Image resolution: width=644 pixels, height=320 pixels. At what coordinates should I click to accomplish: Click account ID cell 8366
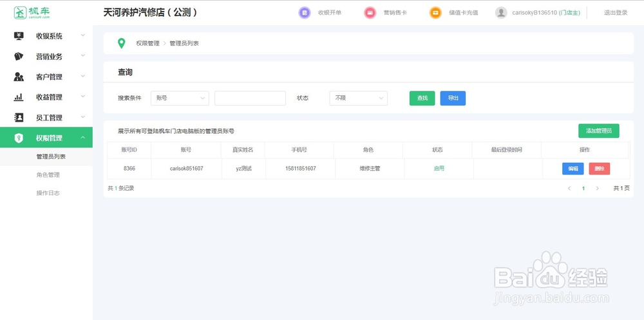[129, 169]
